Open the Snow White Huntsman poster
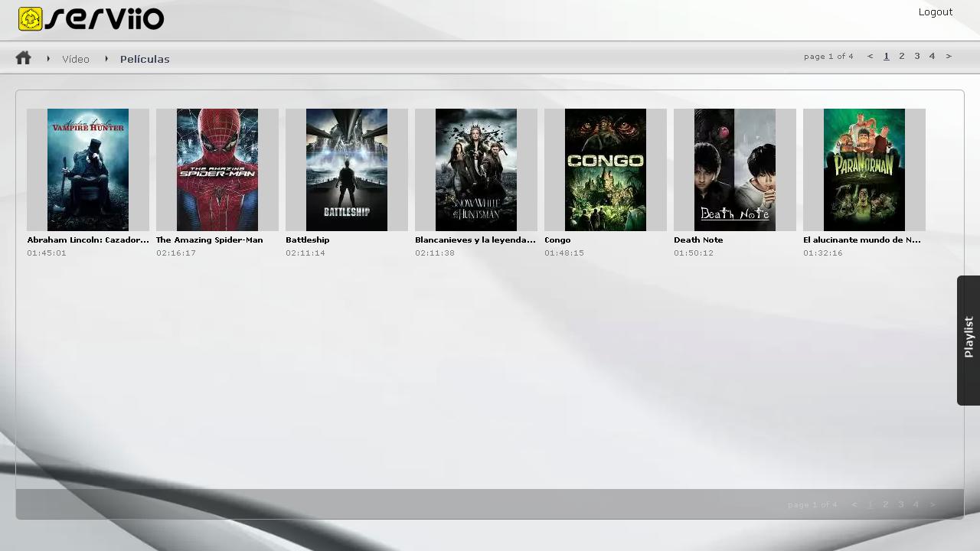This screenshot has height=551, width=980. pos(476,169)
